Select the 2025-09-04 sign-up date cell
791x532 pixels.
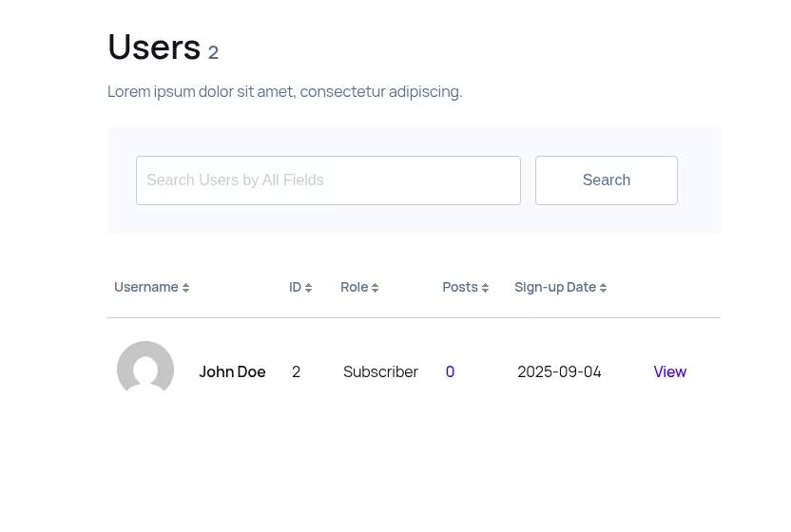pos(559,371)
